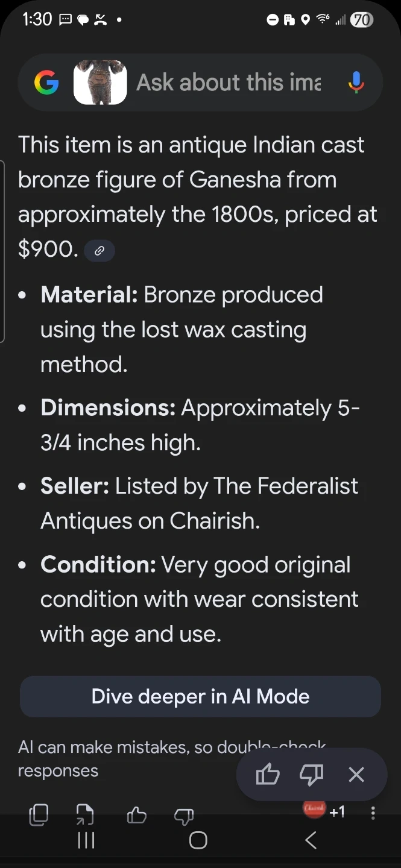Thumbs up in the floating feedback pill

coord(268,775)
